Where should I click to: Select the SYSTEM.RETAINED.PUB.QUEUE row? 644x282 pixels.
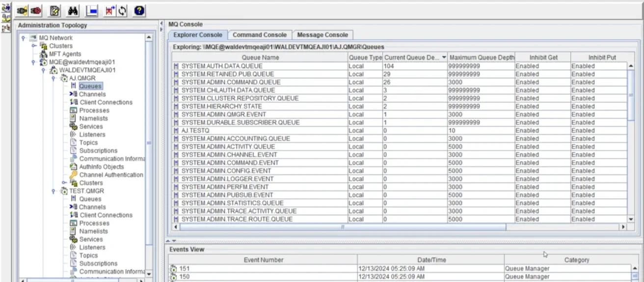point(400,74)
